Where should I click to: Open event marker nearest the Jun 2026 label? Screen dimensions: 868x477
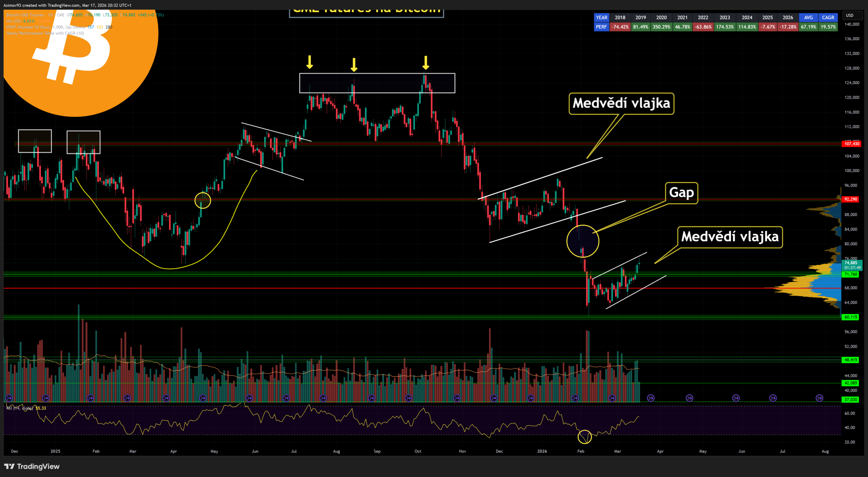coord(736,398)
